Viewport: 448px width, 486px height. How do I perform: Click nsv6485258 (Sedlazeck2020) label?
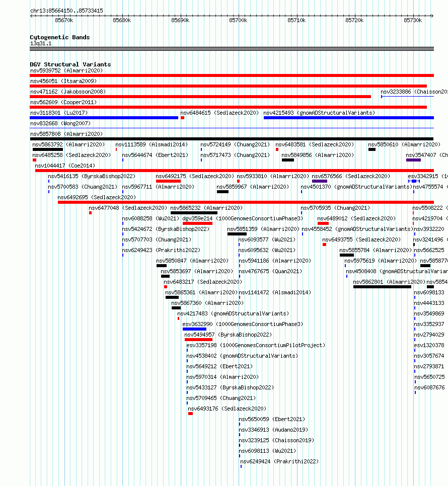point(71,155)
